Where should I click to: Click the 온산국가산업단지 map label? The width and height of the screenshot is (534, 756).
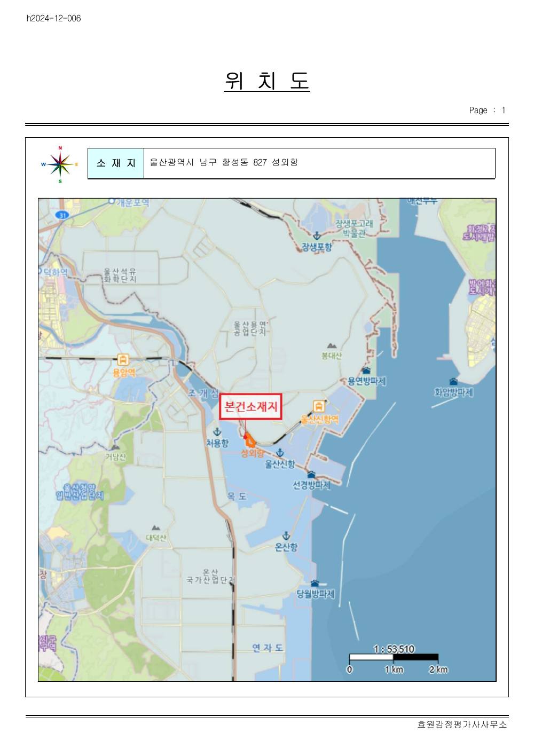[210, 576]
